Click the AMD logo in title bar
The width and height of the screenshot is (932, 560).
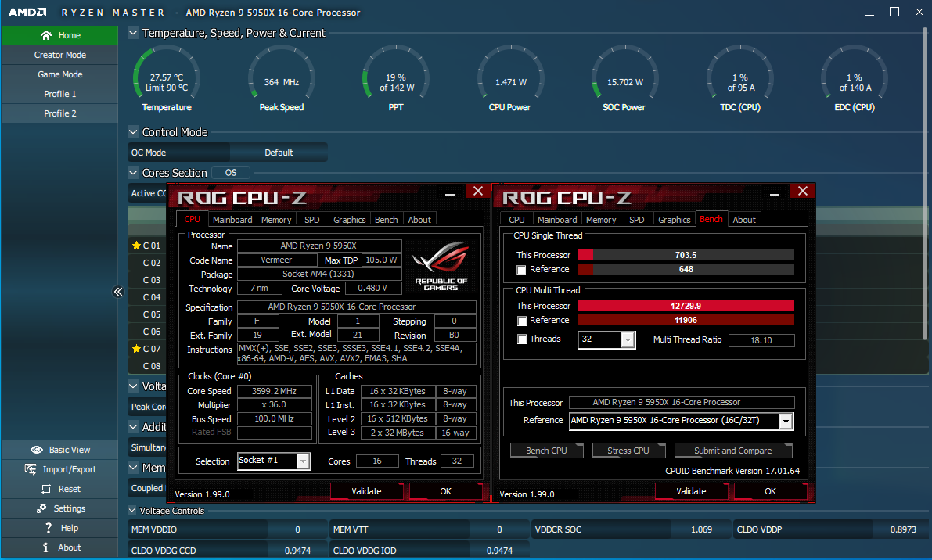[x=27, y=12]
